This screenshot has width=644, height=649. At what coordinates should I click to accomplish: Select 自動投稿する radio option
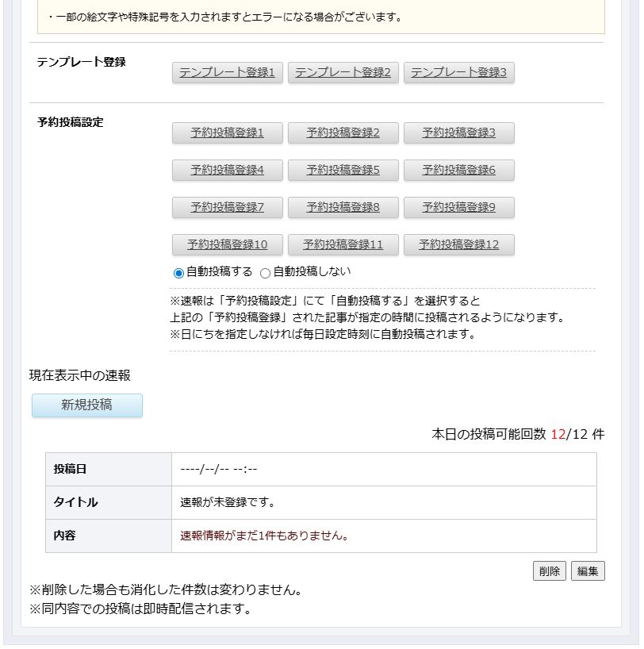178,273
